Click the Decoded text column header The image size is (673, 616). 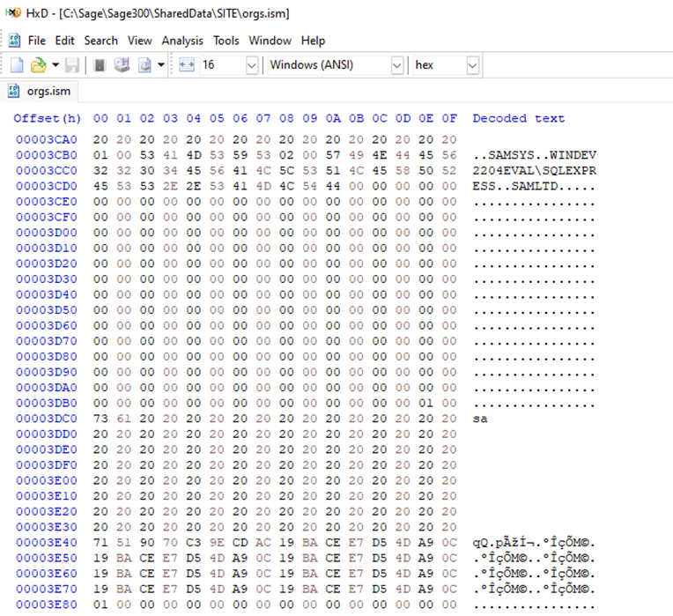(x=518, y=118)
